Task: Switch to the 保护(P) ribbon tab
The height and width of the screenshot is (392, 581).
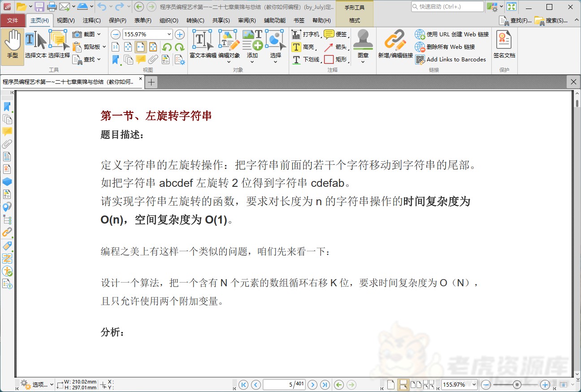Action: [118, 21]
